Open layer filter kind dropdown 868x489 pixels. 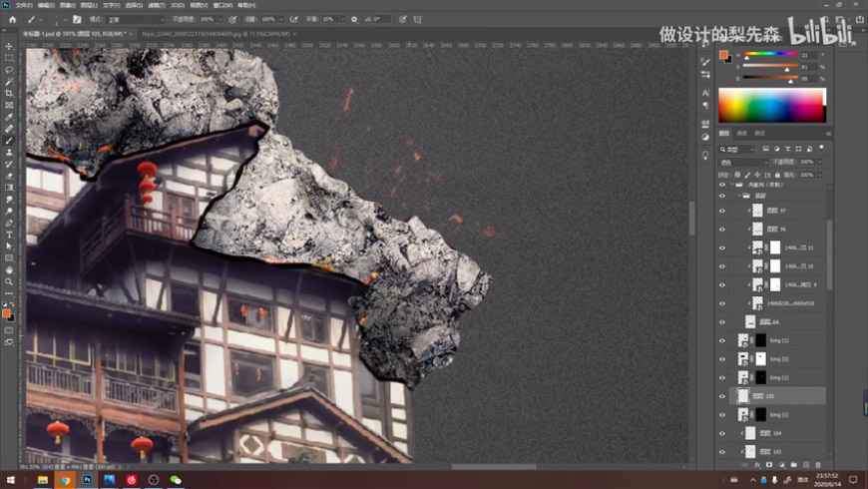pos(737,149)
